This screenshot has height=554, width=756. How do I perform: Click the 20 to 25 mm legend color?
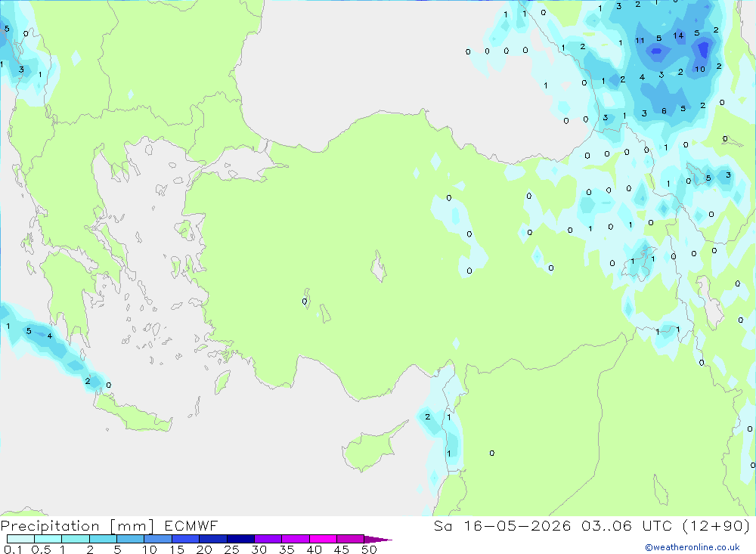click(x=213, y=539)
